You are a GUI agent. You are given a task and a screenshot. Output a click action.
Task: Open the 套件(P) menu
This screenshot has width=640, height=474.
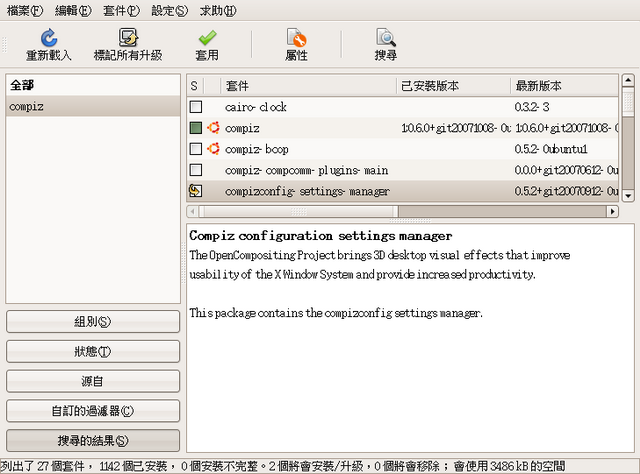pos(121,11)
